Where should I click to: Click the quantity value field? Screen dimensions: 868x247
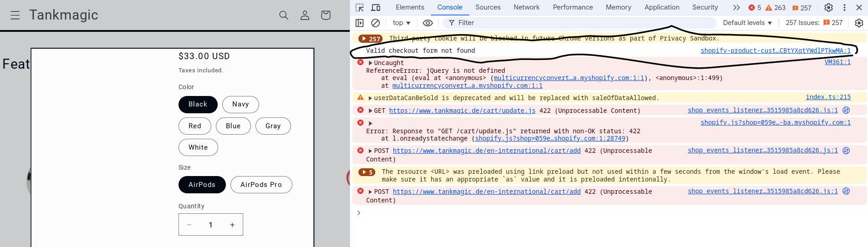coord(210,225)
